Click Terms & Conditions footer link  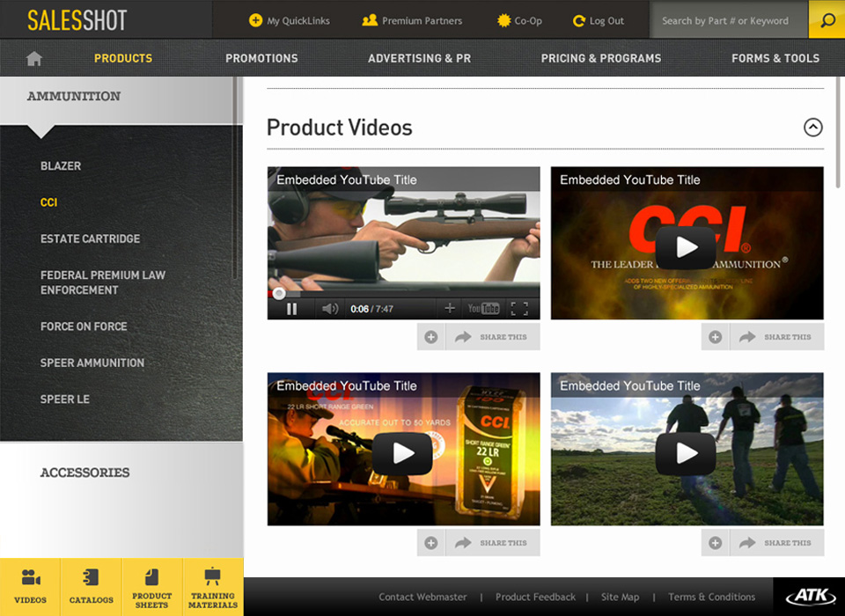pos(711,598)
